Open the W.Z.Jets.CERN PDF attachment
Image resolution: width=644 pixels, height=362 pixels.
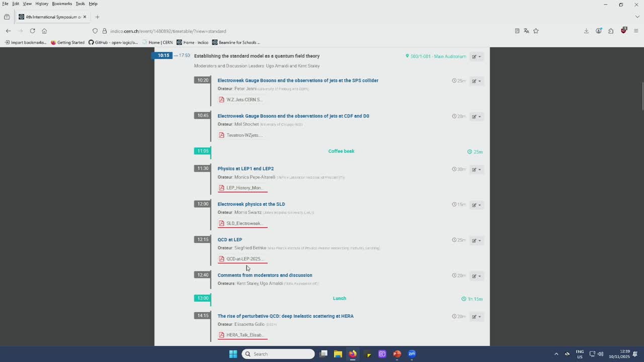[x=244, y=100]
